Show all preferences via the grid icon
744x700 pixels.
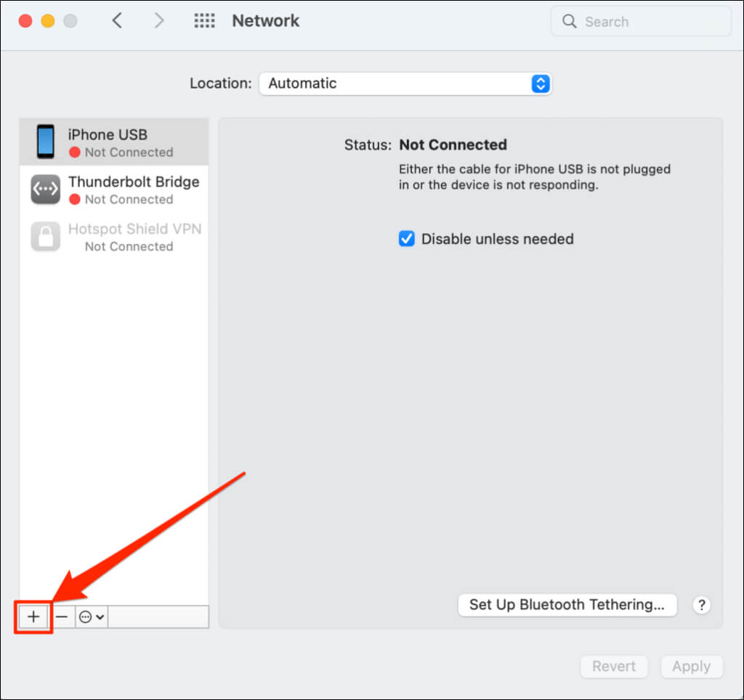point(204,20)
